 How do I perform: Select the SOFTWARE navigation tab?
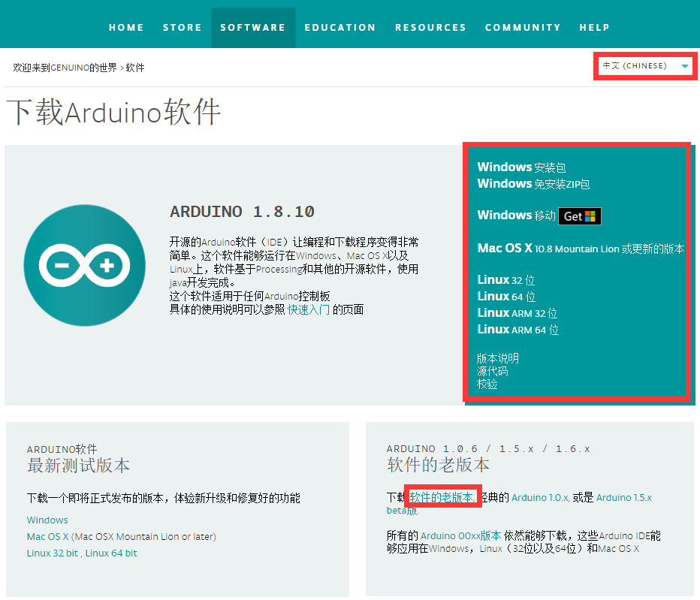pos(253,28)
